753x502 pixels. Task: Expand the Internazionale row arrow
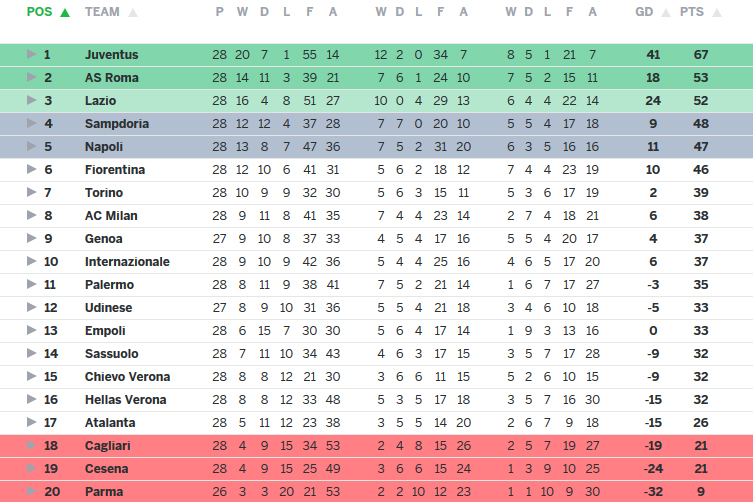click(x=31, y=261)
